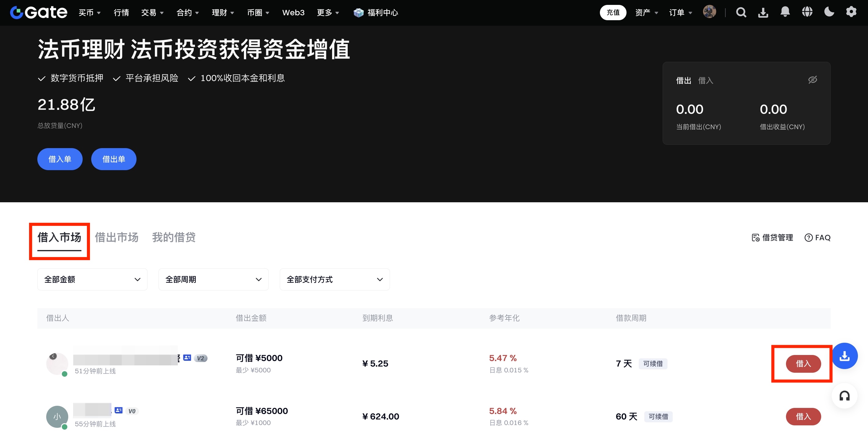The width and height of the screenshot is (868, 448).
Task: Open the settings gear icon
Action: point(851,12)
